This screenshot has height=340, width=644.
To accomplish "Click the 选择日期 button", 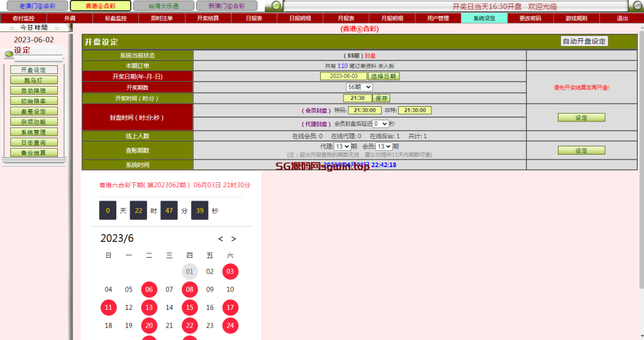I will pos(384,76).
